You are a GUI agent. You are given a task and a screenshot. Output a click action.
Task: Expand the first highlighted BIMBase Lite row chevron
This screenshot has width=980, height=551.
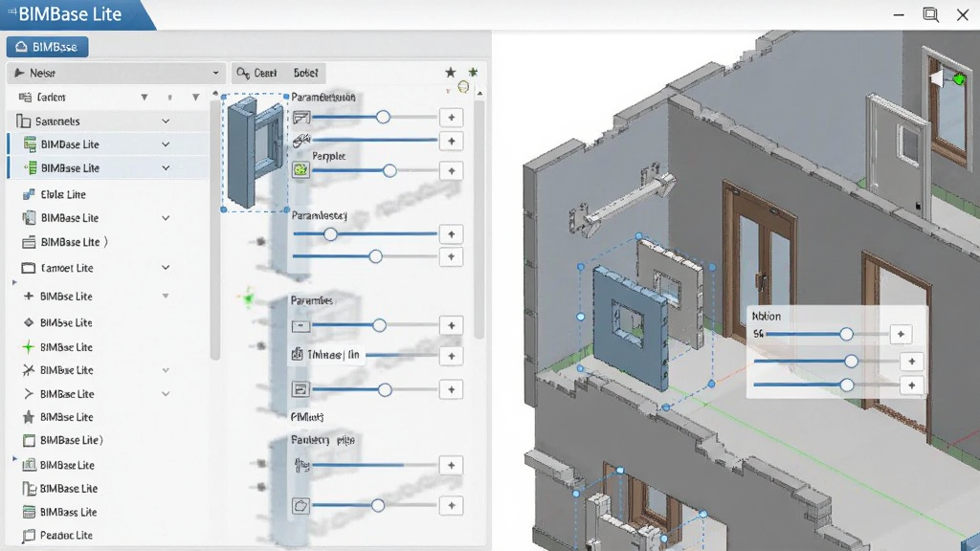coord(166,144)
